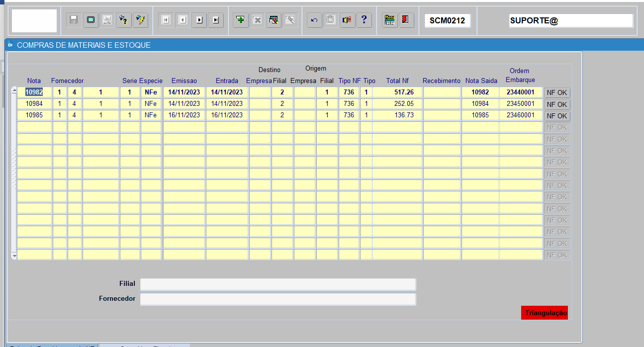This screenshot has height=347, width=644.
Task: Click the Print icon in toolbar
Action: point(107,20)
